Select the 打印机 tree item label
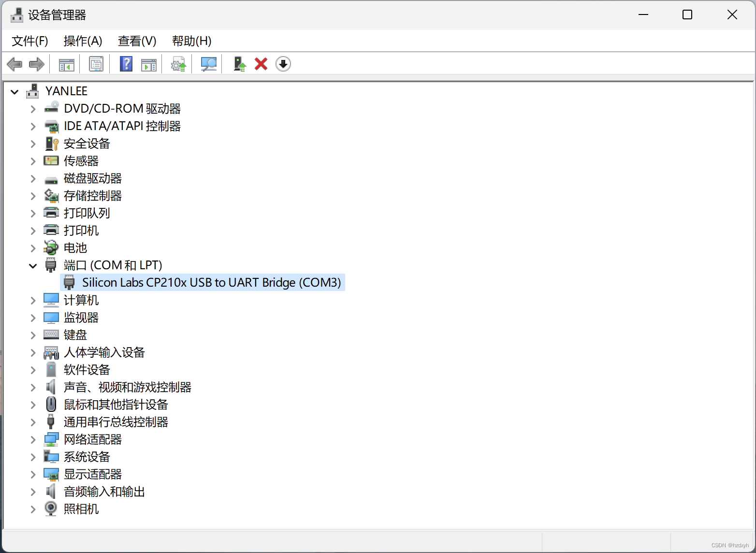Screen dimensions: 756x553 81,231
